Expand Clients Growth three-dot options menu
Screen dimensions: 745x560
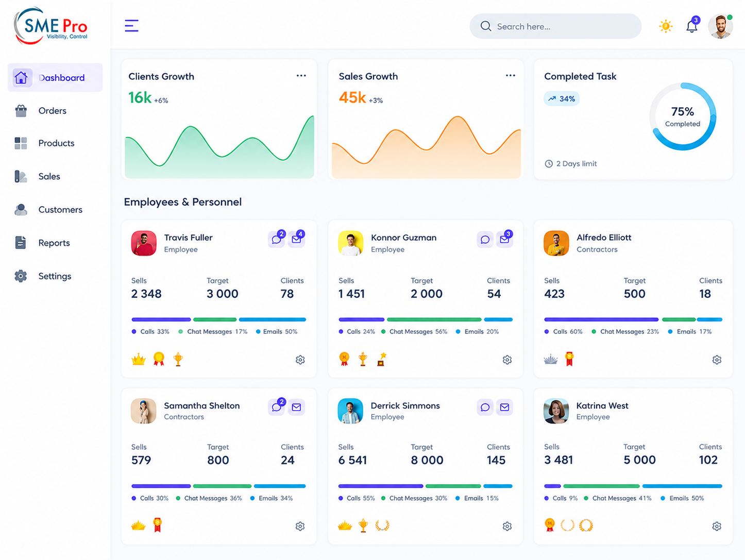[301, 76]
